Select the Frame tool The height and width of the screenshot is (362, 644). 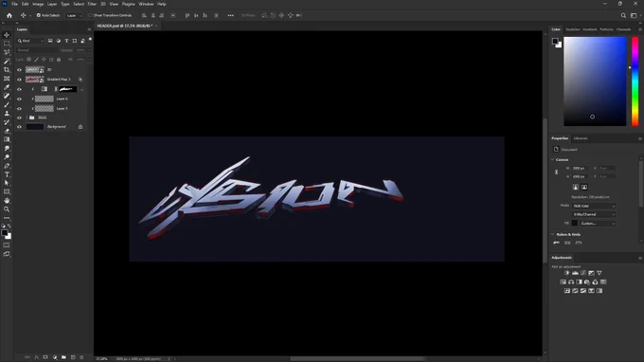click(7, 79)
